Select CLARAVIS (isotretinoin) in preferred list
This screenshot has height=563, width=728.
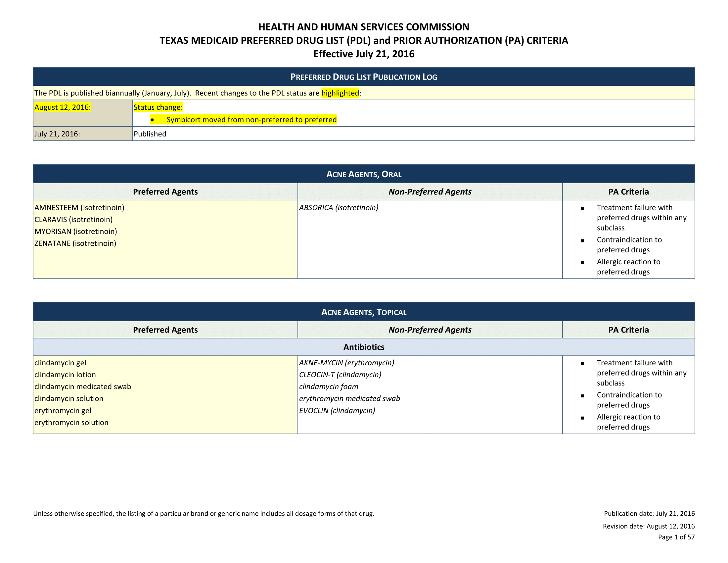click(x=74, y=220)
